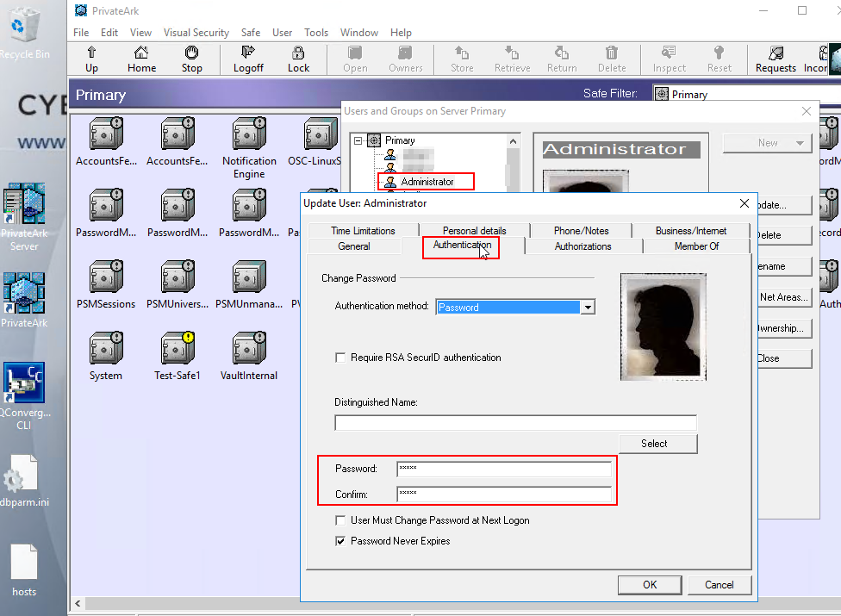Open the hosts file on desktop
This screenshot has height=616, width=841.
(24, 570)
